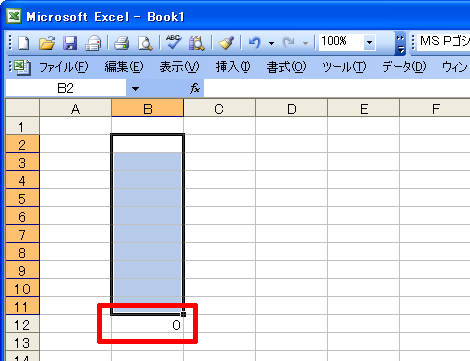Click the B2 Name Box field
The width and height of the screenshot is (470, 361).
pos(66,88)
